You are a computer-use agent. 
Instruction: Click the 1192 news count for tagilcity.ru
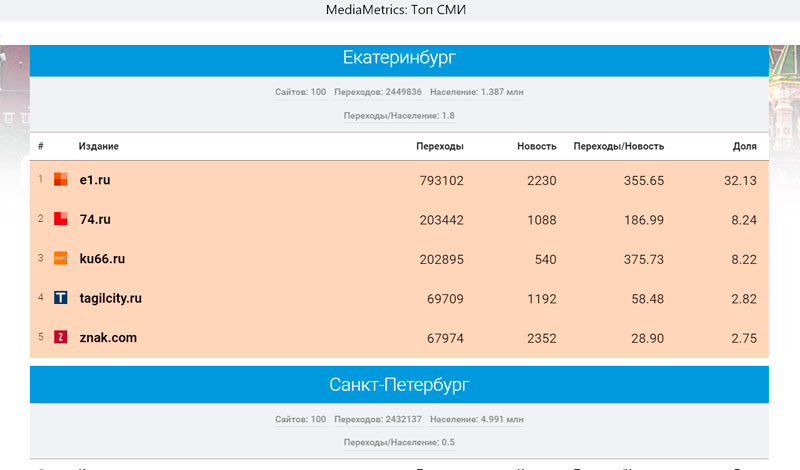(x=542, y=299)
